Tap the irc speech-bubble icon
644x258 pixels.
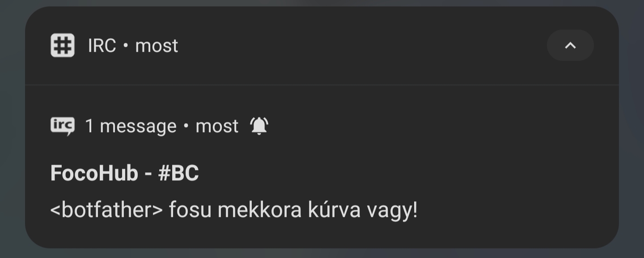coord(63,126)
